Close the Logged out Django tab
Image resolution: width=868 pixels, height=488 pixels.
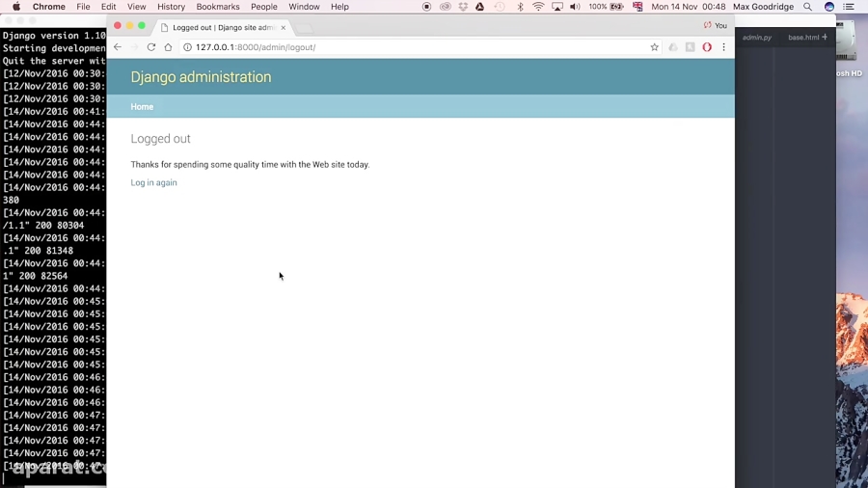coord(283,27)
